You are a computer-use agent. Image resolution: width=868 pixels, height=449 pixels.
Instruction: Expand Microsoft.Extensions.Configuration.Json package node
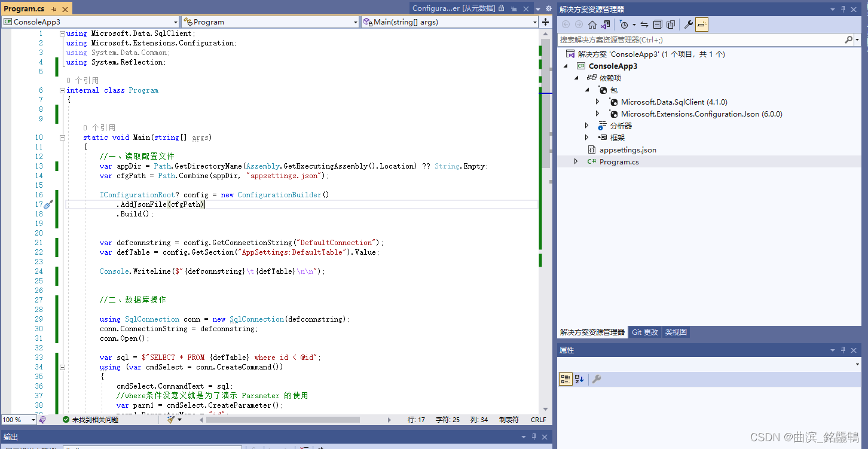[598, 114]
